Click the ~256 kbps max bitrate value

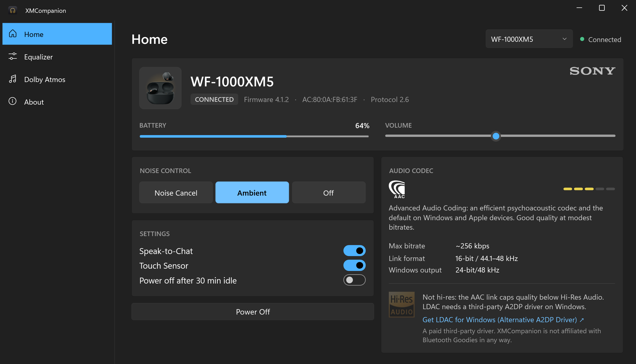[472, 246]
